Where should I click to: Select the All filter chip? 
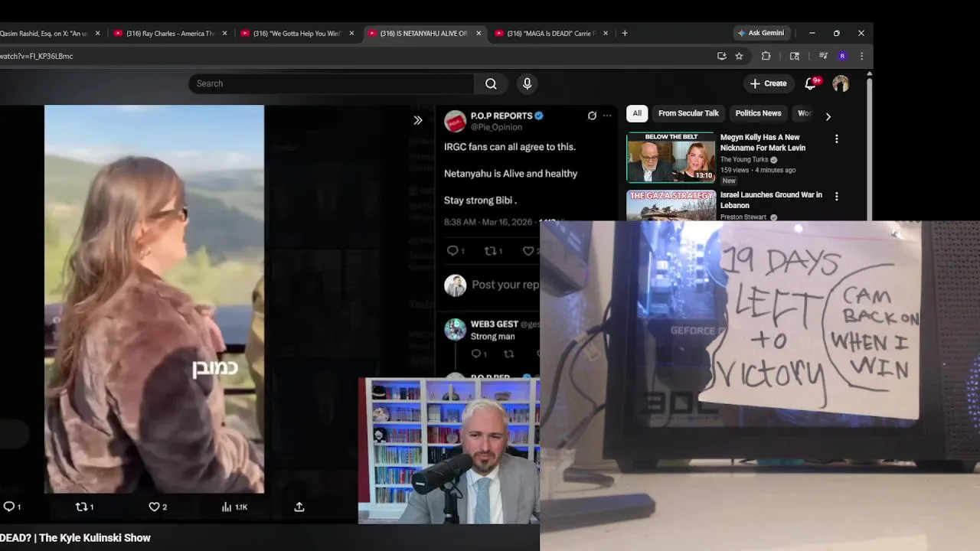(x=637, y=113)
